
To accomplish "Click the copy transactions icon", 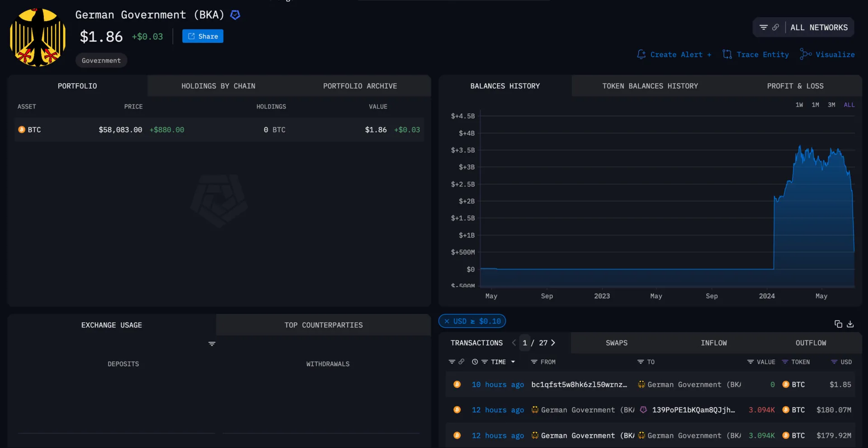I will tap(838, 324).
